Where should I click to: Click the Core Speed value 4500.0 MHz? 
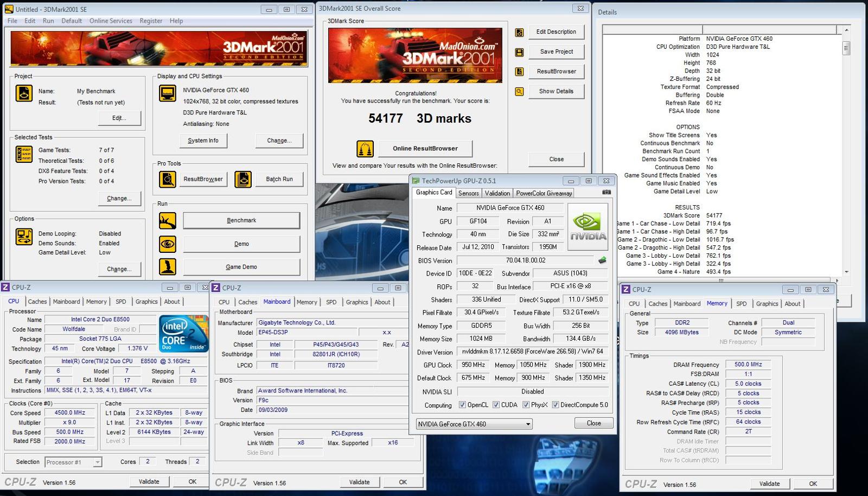(70, 413)
